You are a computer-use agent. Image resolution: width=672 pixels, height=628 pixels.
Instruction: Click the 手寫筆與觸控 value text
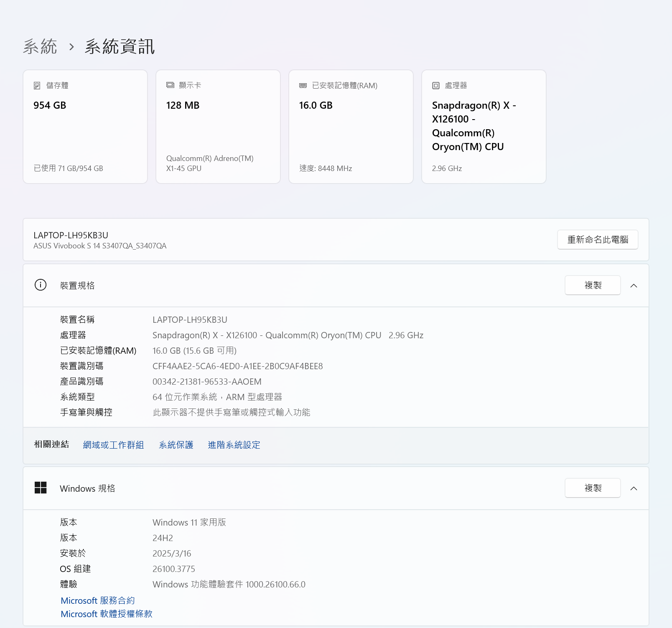pyautogui.click(x=231, y=412)
